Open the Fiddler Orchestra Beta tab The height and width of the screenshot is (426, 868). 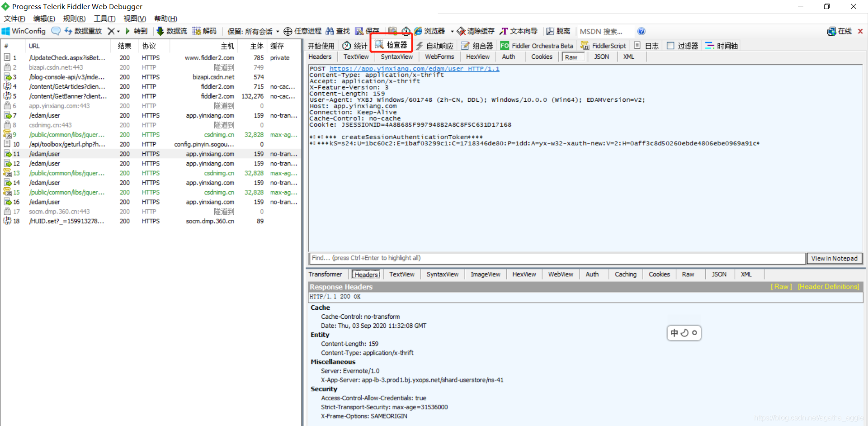click(x=537, y=46)
